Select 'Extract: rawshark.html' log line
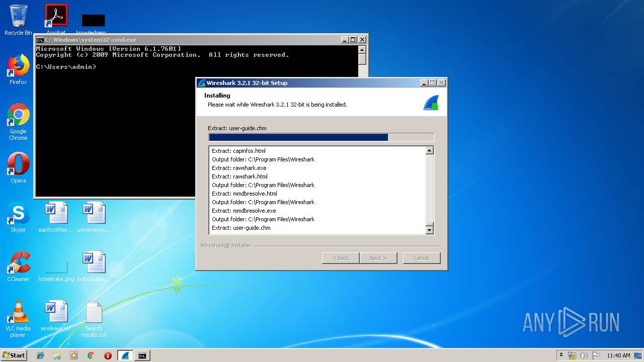This screenshot has width=644, height=362. pos(239,176)
